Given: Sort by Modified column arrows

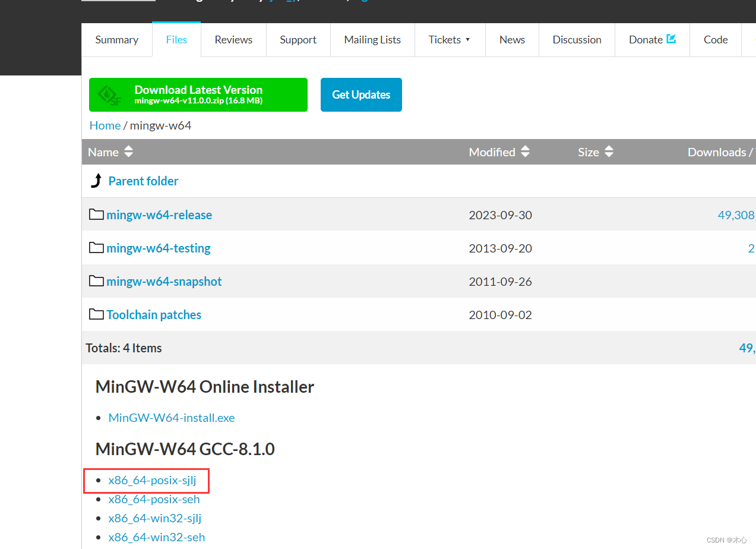Looking at the screenshot, I should (x=525, y=152).
